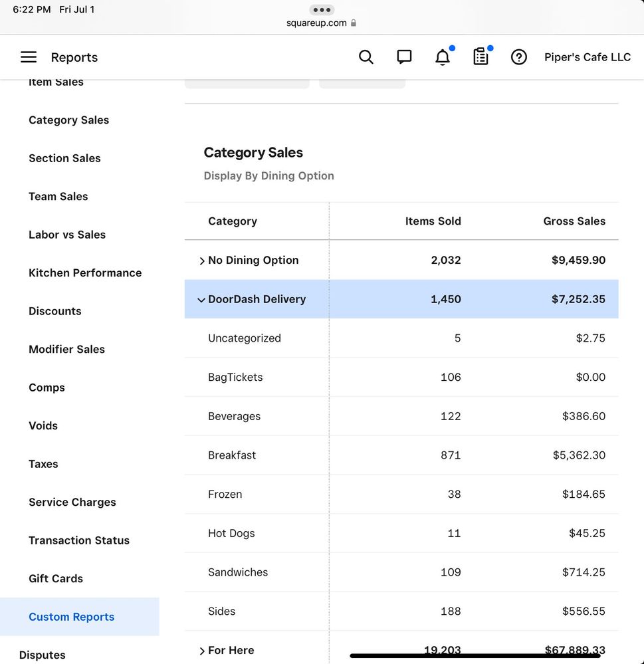
Task: Open the Custom Reports section
Action: [71, 617]
